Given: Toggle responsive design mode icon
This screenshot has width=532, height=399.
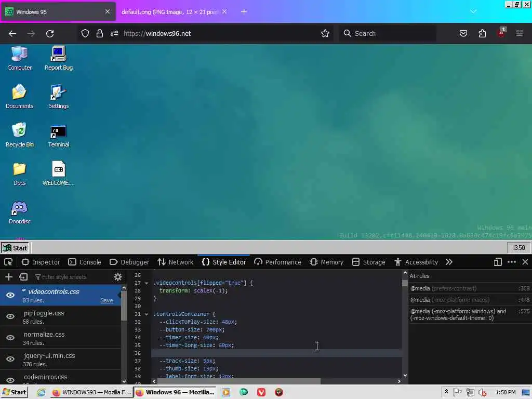Looking at the screenshot, I should pyautogui.click(x=498, y=262).
